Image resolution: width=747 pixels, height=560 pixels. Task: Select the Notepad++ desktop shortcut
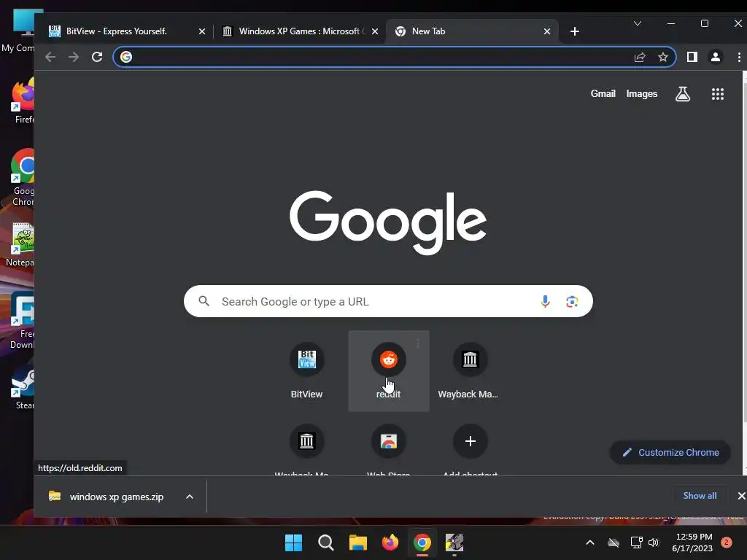click(20, 245)
